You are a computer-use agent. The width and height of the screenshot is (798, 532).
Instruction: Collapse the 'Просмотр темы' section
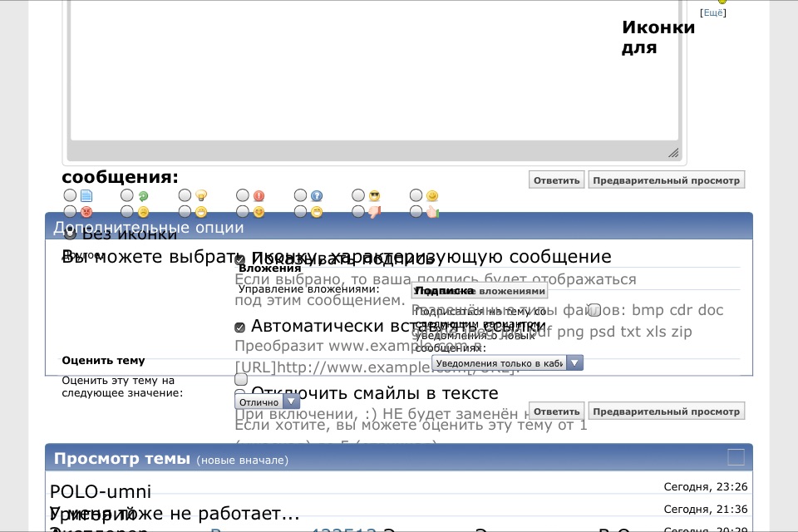(x=736, y=457)
